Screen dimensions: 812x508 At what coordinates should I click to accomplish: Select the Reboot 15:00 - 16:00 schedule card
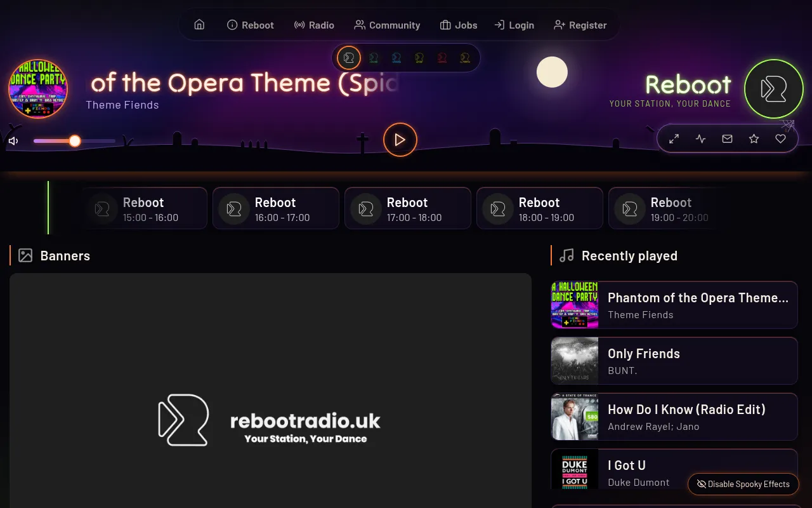pyautogui.click(x=144, y=208)
